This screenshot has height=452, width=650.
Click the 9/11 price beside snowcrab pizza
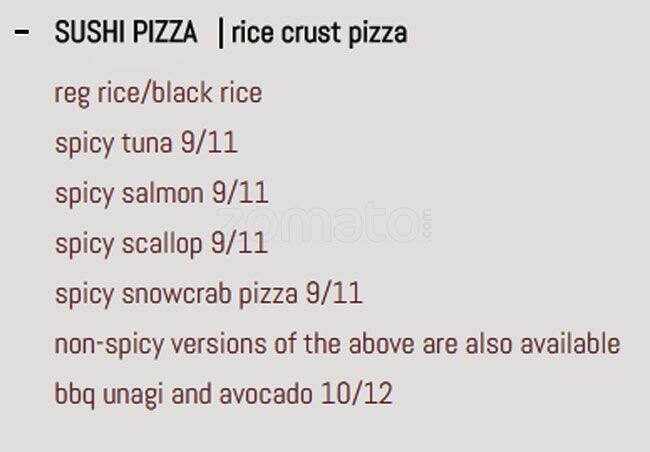(x=335, y=294)
